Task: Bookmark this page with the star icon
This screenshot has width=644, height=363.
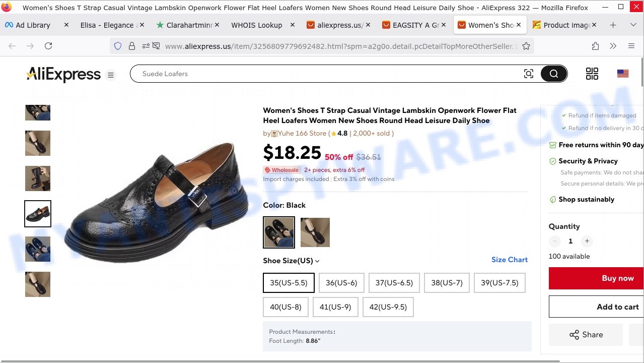Action: click(x=526, y=46)
